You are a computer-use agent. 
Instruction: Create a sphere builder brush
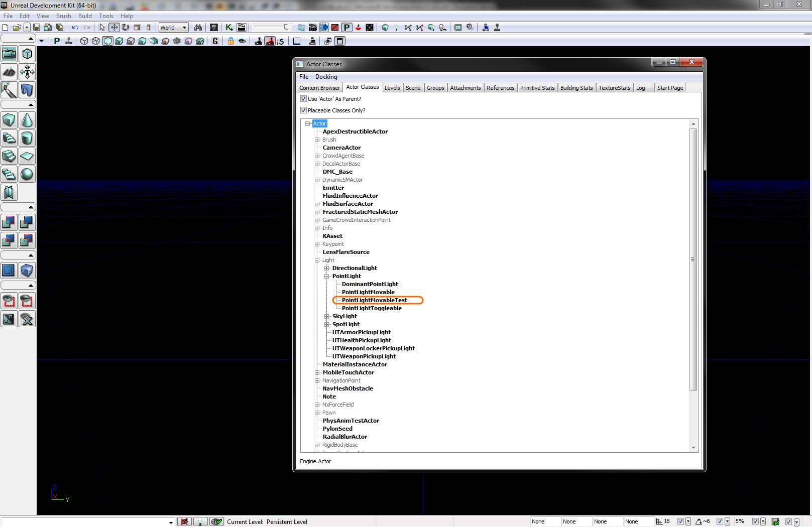(27, 174)
